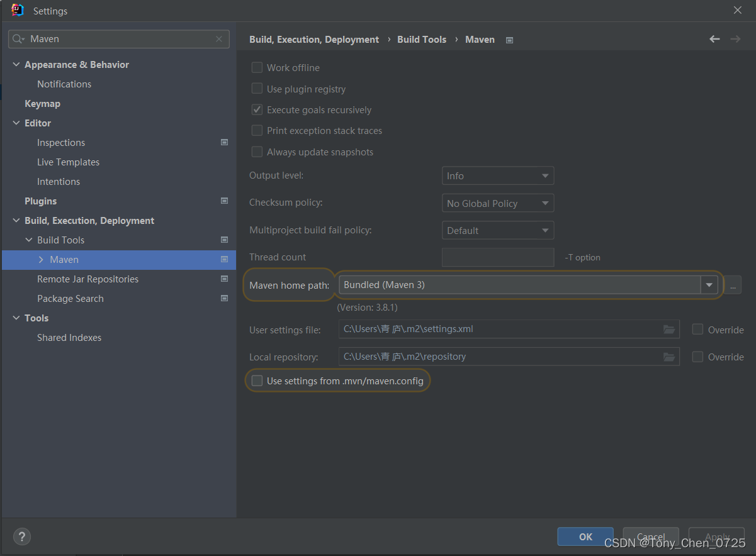
Task: Click the settings search field
Action: 119,39
